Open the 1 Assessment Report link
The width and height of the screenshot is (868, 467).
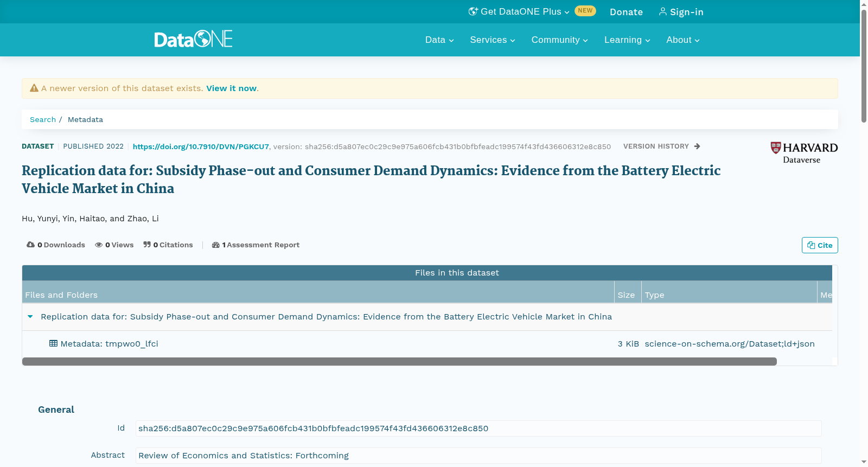coord(256,245)
